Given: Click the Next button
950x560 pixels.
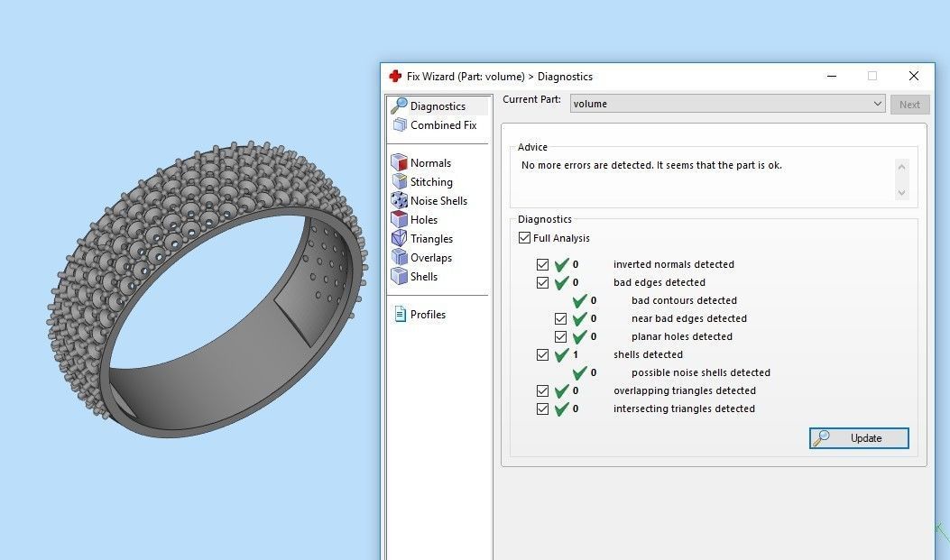Looking at the screenshot, I should (x=909, y=104).
